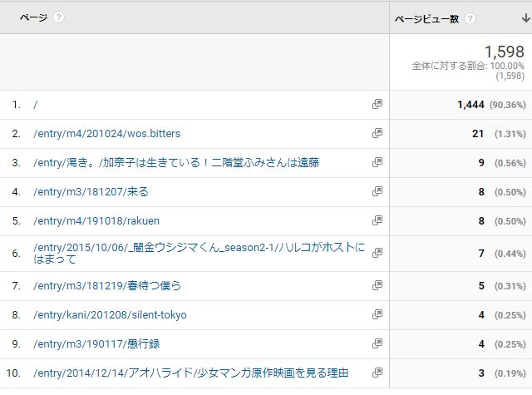Open external-link icon for 渇き entry row
532x395 pixels.
click(377, 162)
